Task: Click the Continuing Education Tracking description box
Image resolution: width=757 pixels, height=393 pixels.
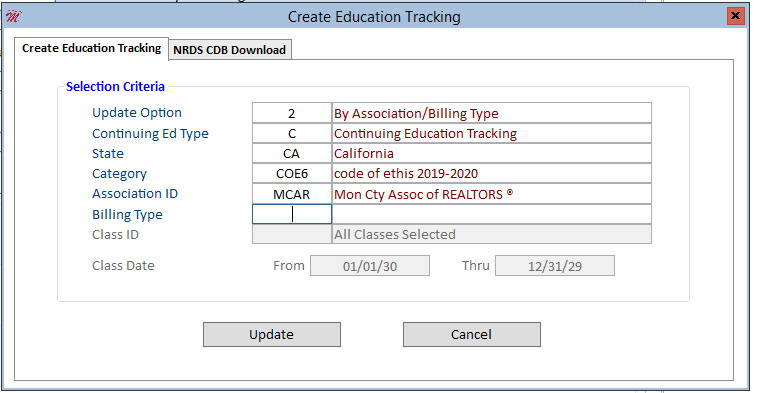Action: (491, 133)
